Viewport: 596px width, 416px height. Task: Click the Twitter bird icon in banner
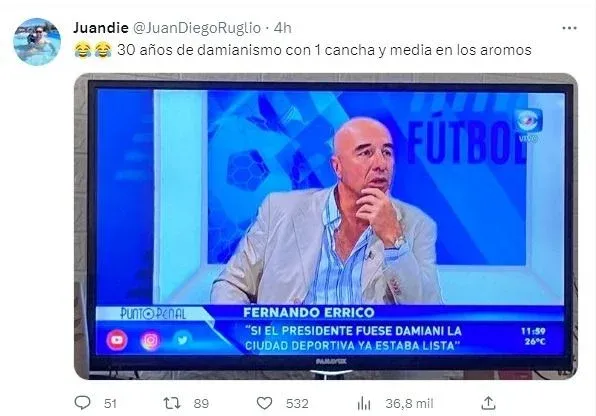[x=182, y=340]
